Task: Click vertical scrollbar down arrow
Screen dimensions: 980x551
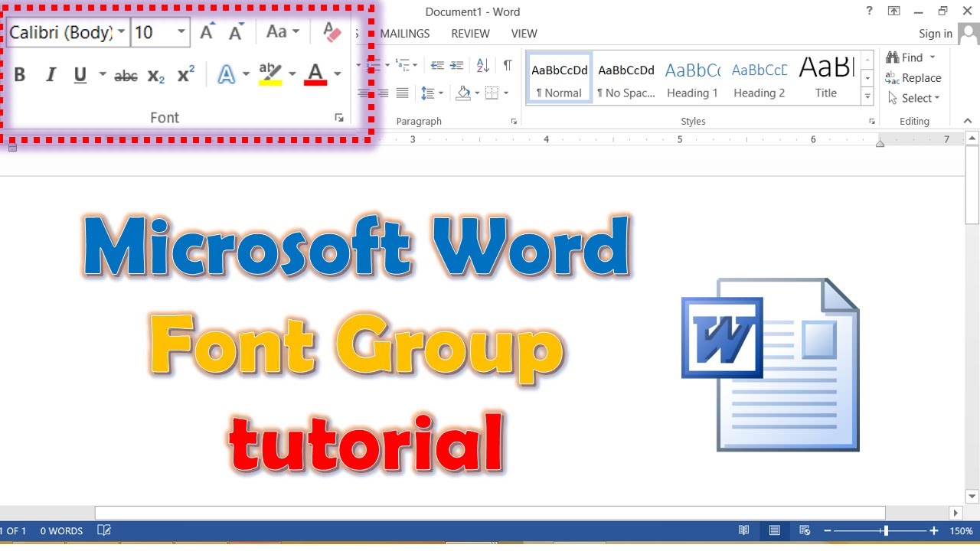Action: click(x=972, y=497)
